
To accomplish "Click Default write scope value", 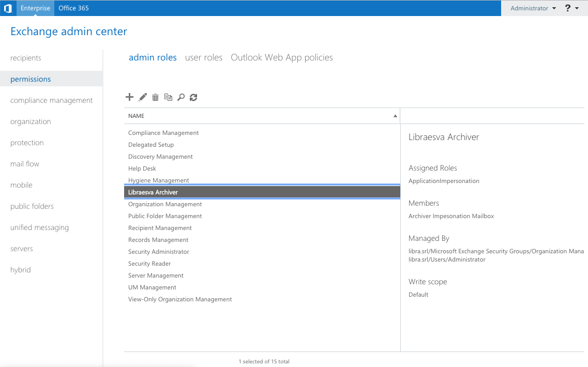I will tap(418, 295).
